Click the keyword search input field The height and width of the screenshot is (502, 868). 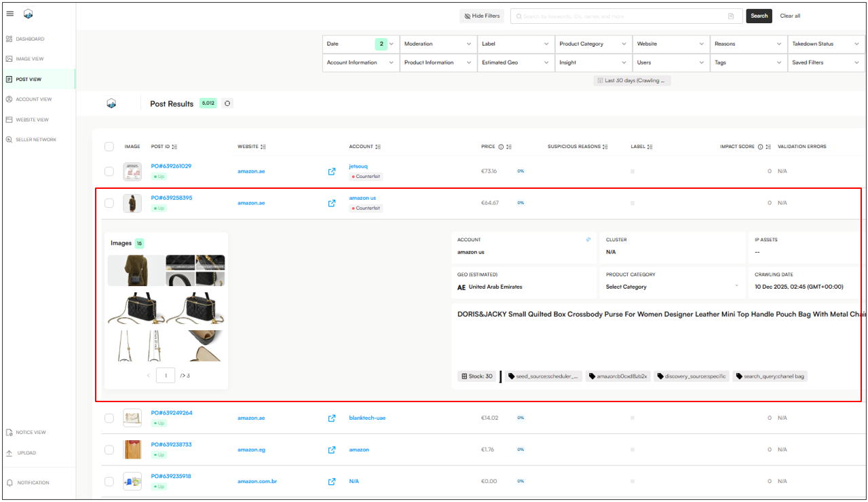pyautogui.click(x=618, y=16)
